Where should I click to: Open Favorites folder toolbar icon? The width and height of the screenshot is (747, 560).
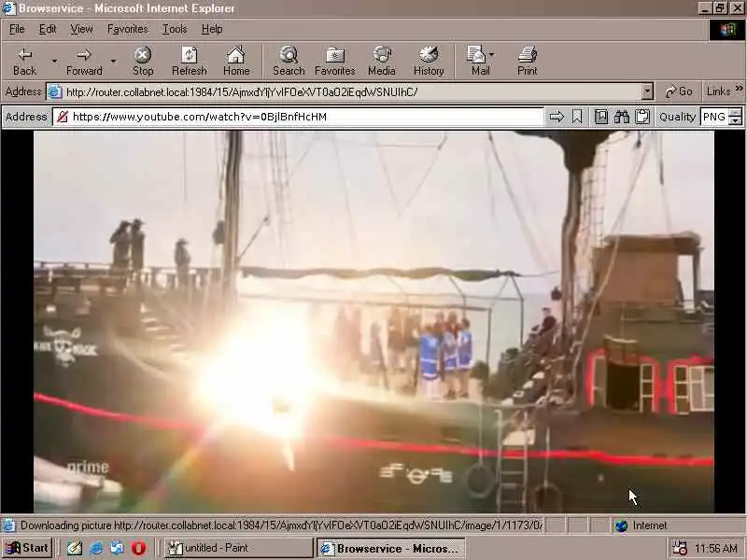click(x=335, y=61)
